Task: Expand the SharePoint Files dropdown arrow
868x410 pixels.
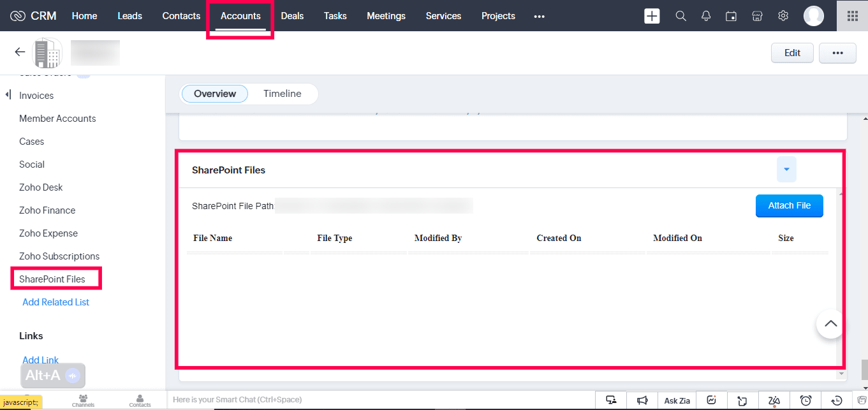Action: (786, 170)
